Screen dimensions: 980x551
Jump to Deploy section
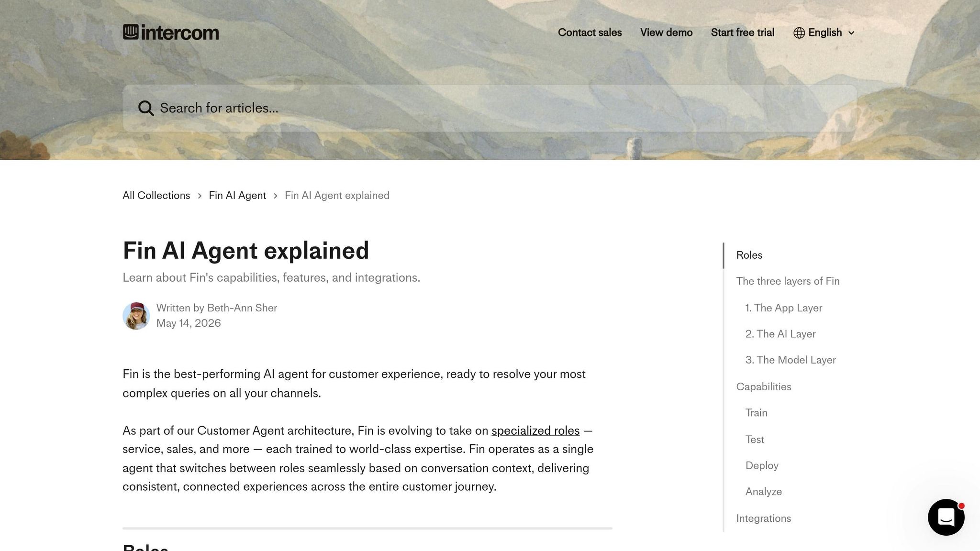(x=762, y=465)
